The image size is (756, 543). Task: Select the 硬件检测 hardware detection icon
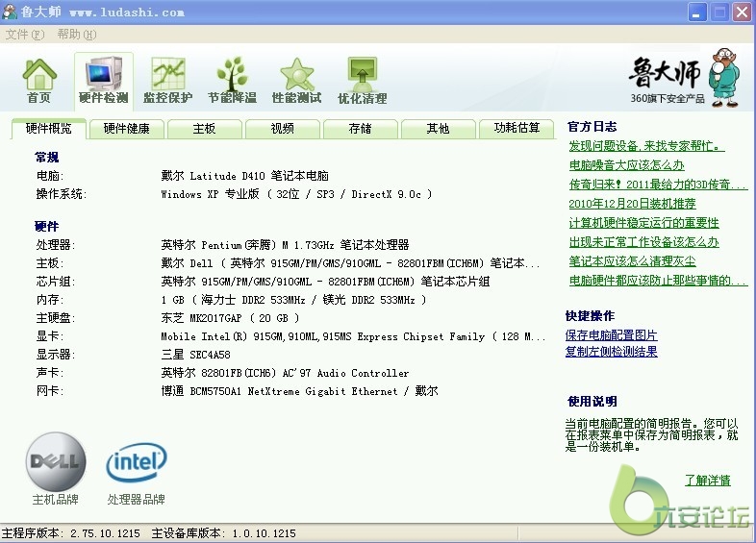point(103,81)
